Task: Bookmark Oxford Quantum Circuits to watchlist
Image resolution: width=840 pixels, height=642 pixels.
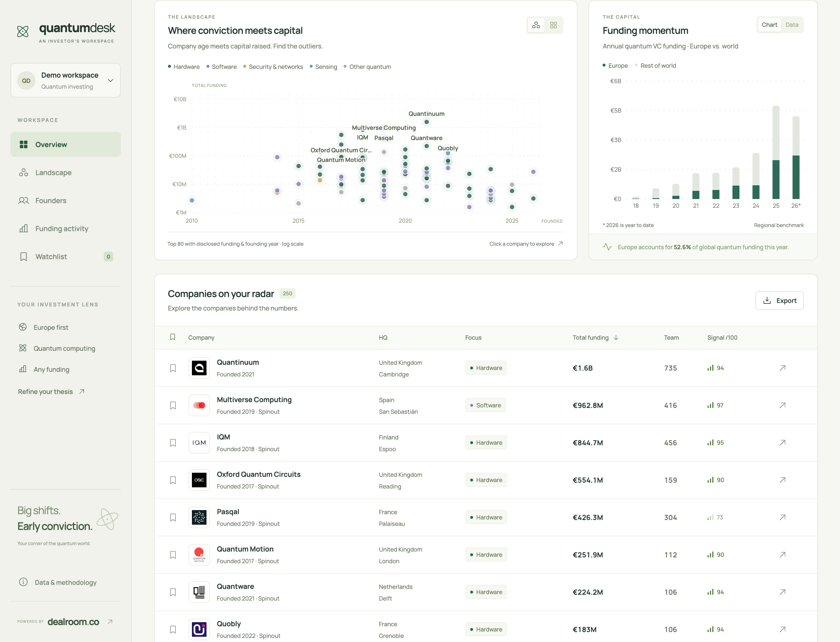Action: pyautogui.click(x=173, y=480)
